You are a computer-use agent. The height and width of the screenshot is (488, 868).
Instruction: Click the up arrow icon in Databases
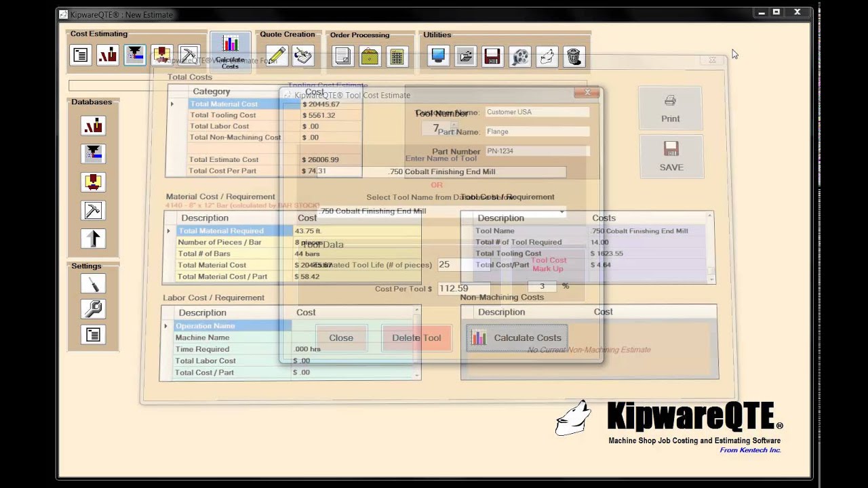[93, 238]
